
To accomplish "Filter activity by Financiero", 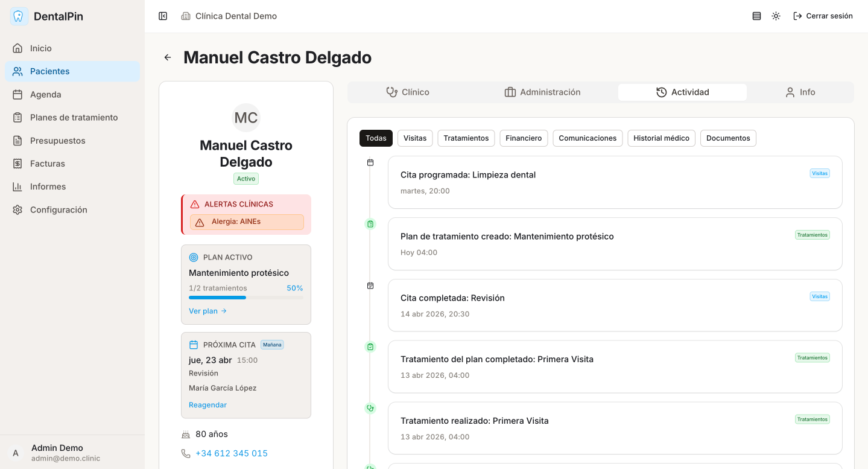I will click(524, 138).
